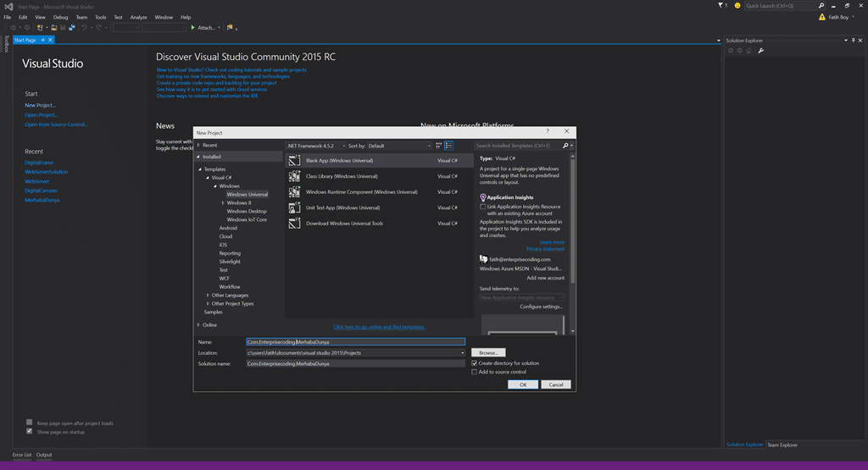868x470 pixels.
Task: Click the New Project dialog help question mark
Action: coord(548,131)
